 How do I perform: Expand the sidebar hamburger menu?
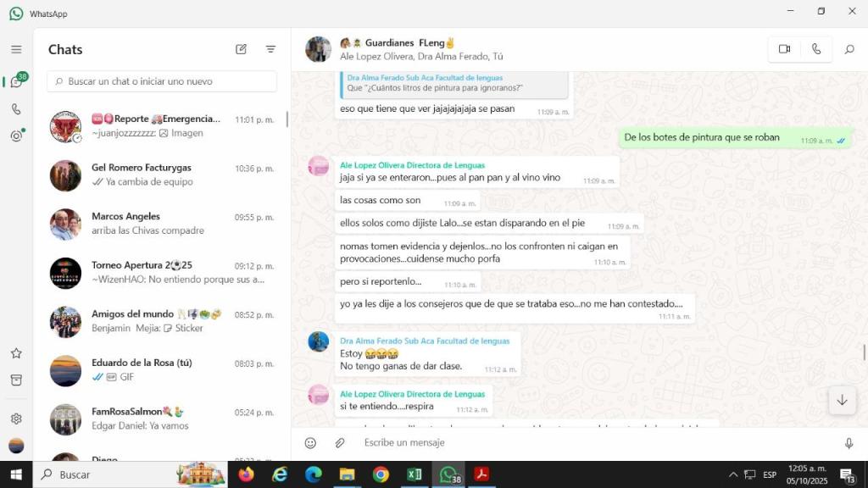[16, 49]
